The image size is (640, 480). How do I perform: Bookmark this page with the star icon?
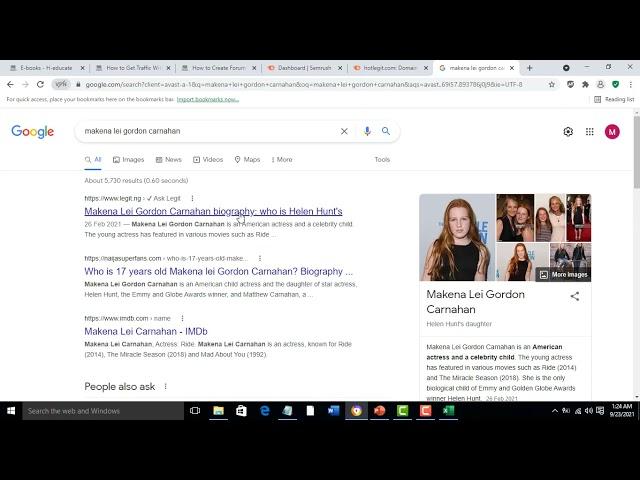tap(552, 84)
